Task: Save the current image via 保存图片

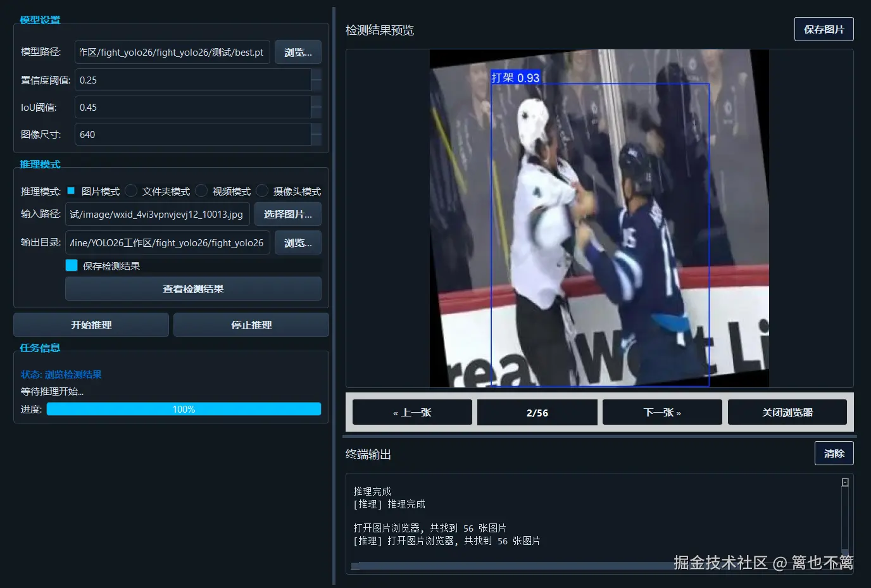Action: pos(824,28)
